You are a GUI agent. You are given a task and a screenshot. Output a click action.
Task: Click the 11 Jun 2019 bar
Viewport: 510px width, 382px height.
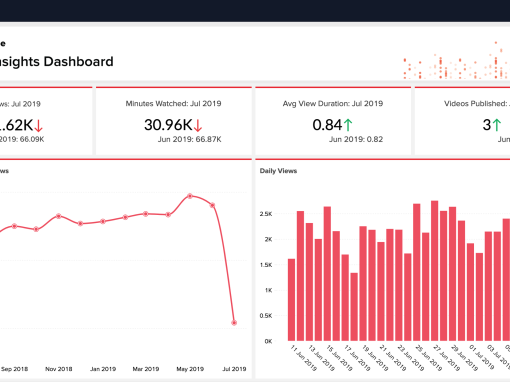pyautogui.click(x=291, y=300)
